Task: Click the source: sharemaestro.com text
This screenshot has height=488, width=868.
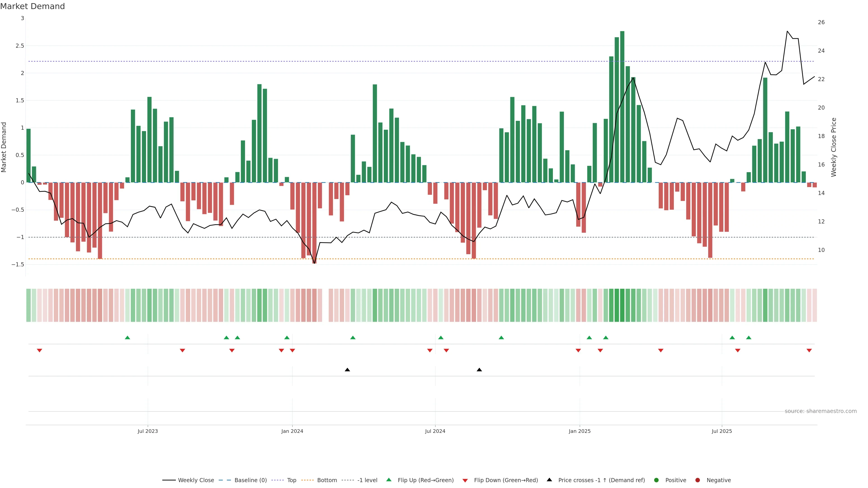Action: (821, 411)
